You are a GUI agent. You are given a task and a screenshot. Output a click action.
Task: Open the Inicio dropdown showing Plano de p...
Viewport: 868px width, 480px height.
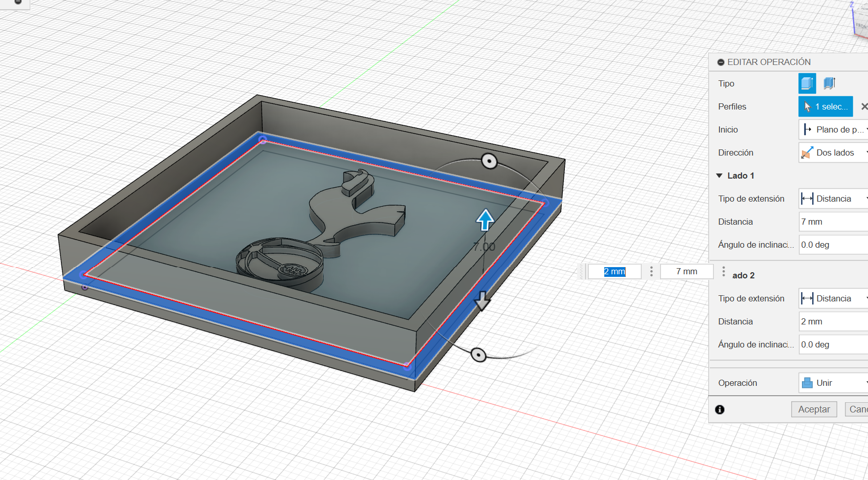834,129
